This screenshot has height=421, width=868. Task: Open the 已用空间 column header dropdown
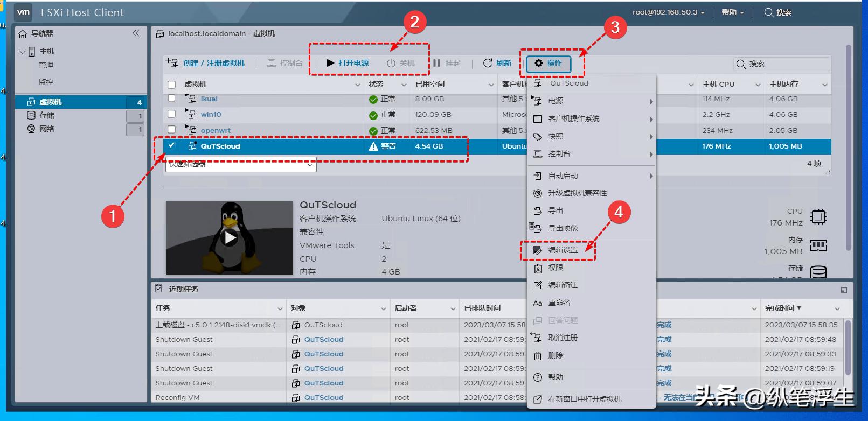pyautogui.click(x=491, y=85)
